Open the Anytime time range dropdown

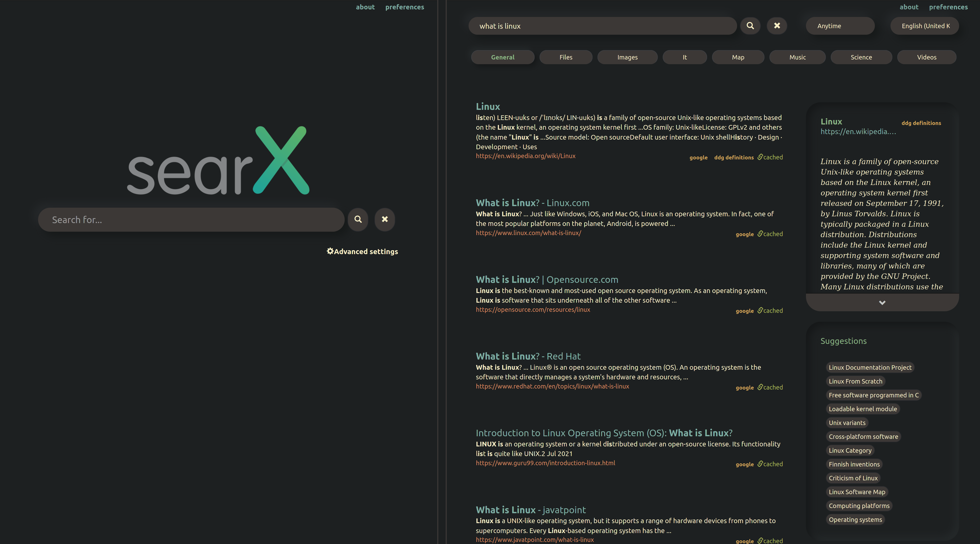point(840,26)
